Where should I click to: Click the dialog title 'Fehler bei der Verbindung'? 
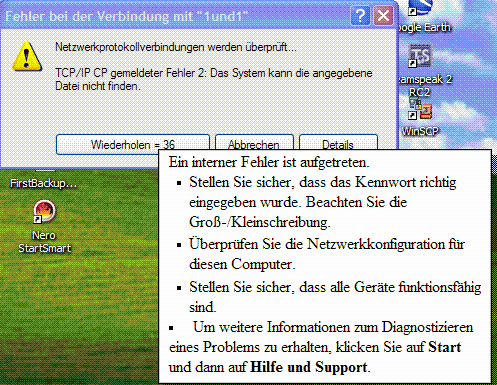[127, 16]
